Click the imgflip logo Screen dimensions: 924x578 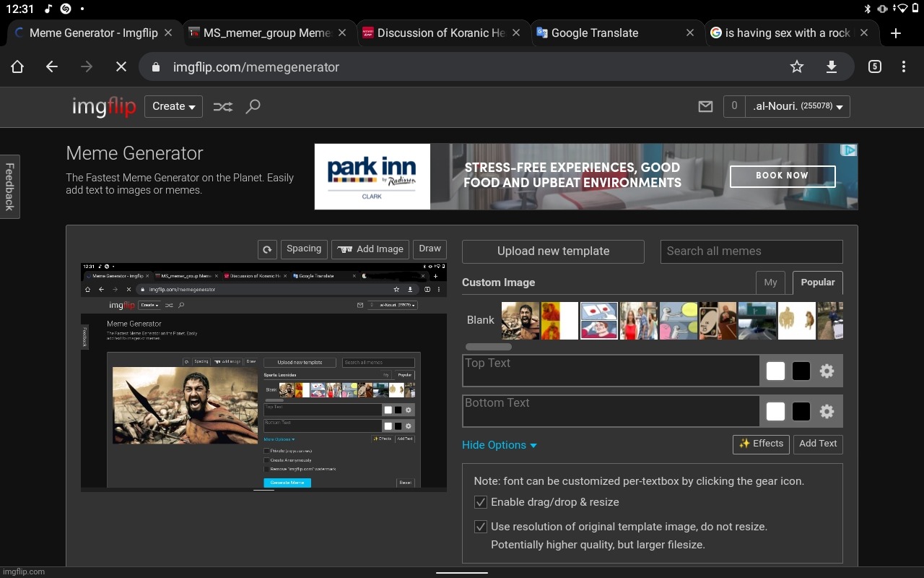tap(104, 107)
